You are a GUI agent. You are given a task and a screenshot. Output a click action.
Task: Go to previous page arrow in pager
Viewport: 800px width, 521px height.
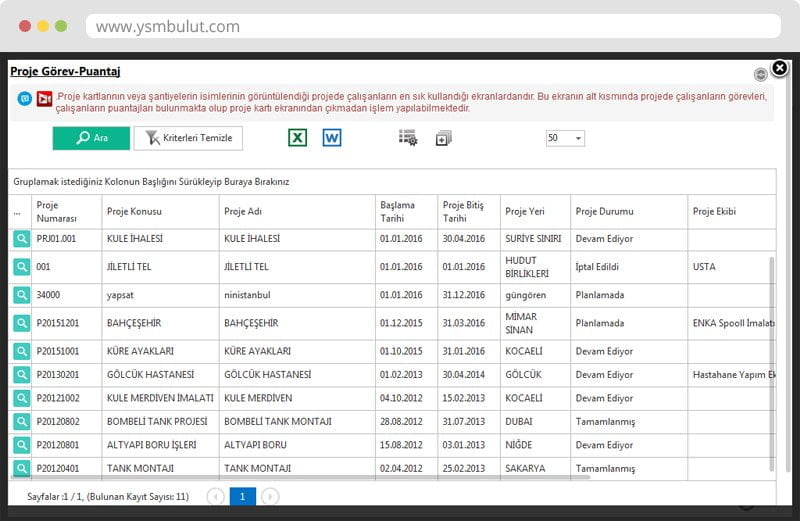(215, 496)
